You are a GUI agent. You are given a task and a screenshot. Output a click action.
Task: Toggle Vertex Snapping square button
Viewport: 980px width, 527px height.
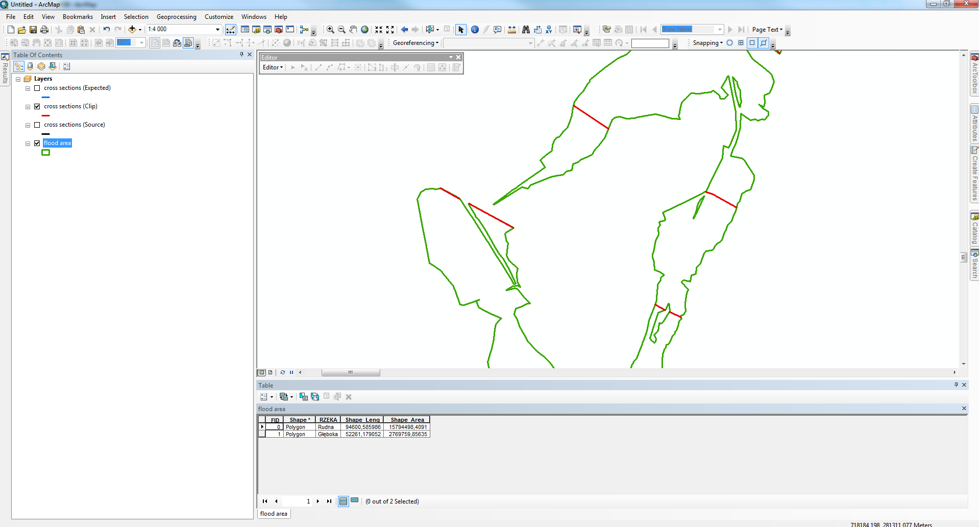pyautogui.click(x=752, y=43)
